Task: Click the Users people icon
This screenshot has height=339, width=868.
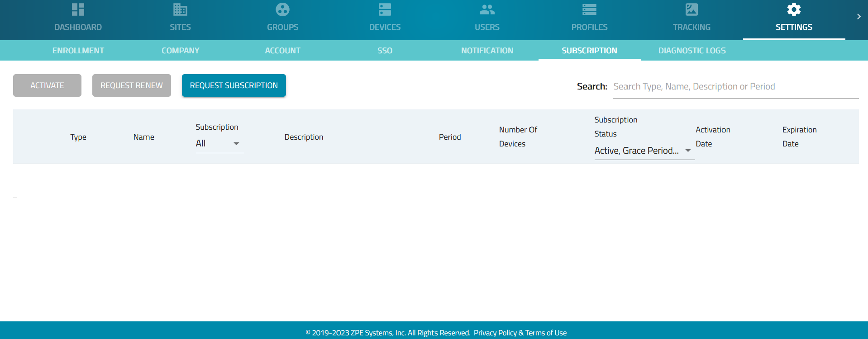Action: coord(487,9)
